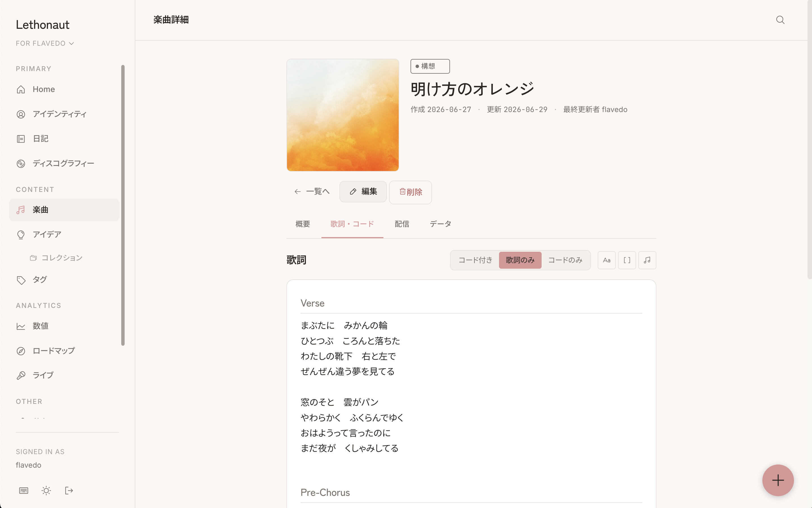The image size is (812, 508).
Task: Click the 作成 2026-06-27 date text
Action: pyautogui.click(x=441, y=110)
